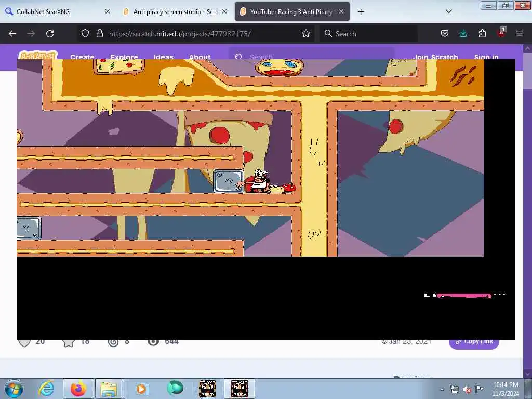The width and height of the screenshot is (532, 399).
Task: Launch Internet Explorer from the taskbar
Action: coord(46,389)
